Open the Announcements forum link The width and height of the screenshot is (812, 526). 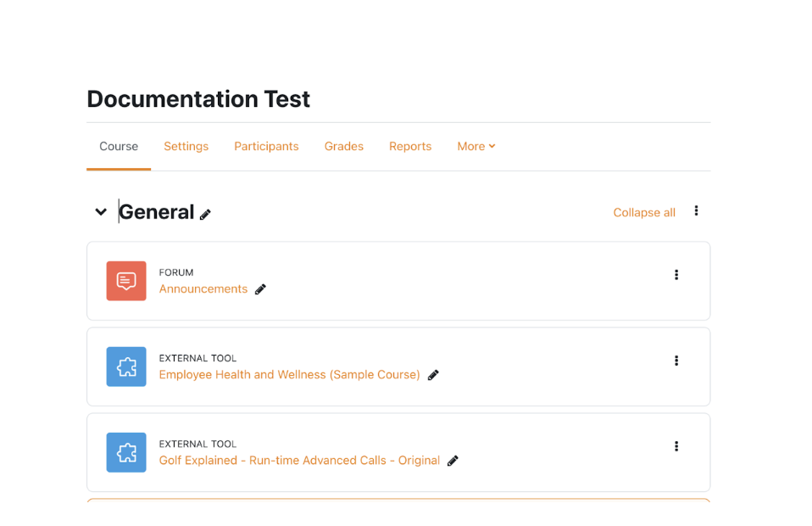point(203,288)
